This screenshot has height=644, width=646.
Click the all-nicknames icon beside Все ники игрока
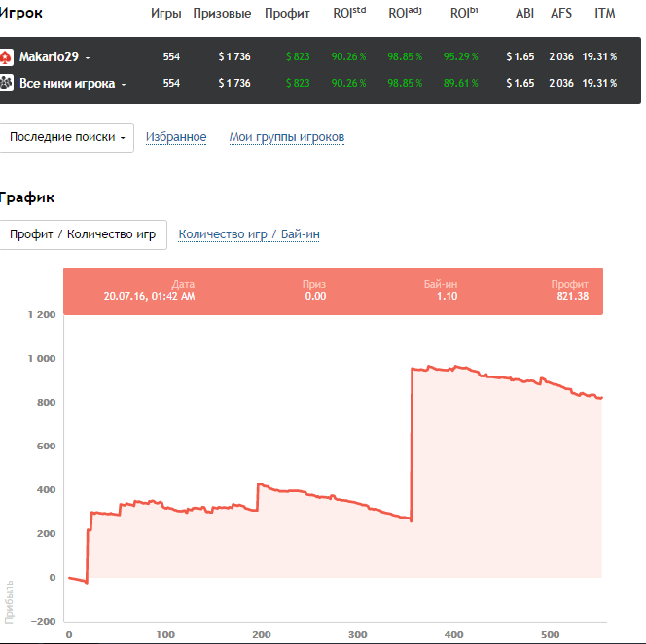[7, 84]
